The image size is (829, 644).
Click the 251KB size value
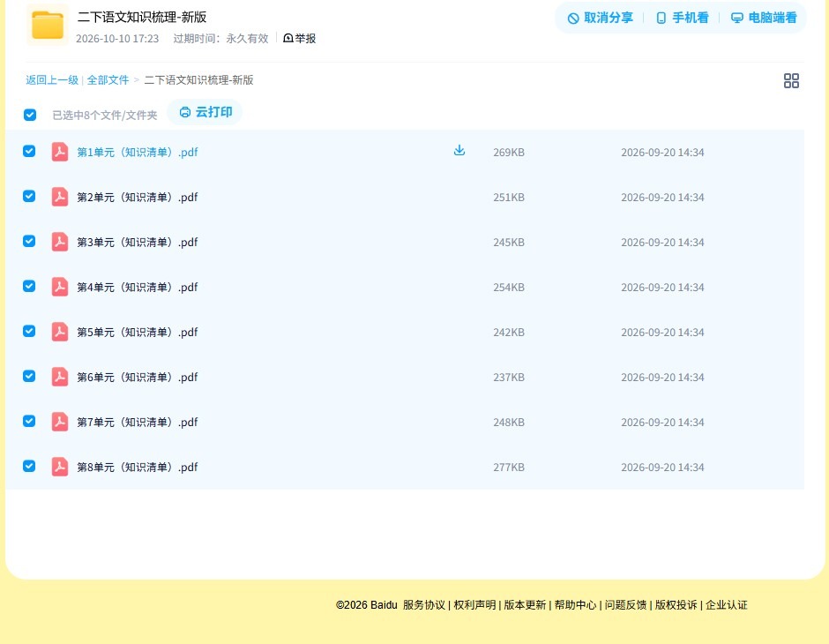pyautogui.click(x=509, y=198)
